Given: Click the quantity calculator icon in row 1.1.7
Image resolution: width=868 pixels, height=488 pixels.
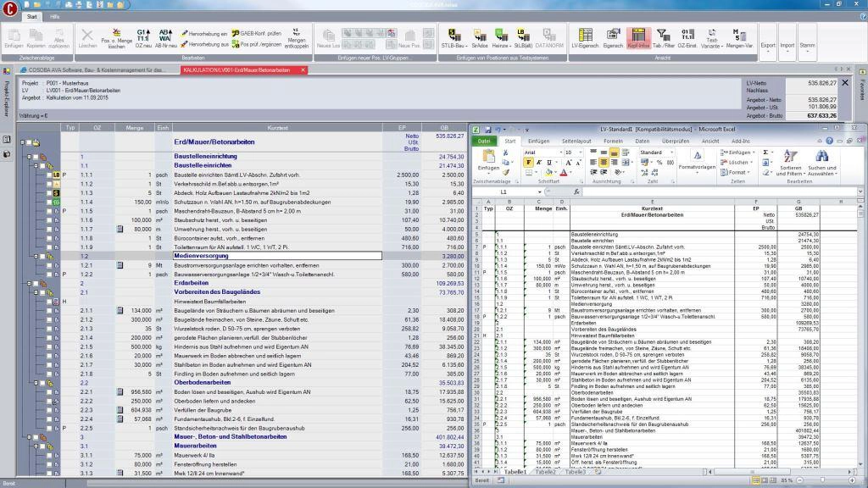Looking at the screenshot, I should point(120,229).
